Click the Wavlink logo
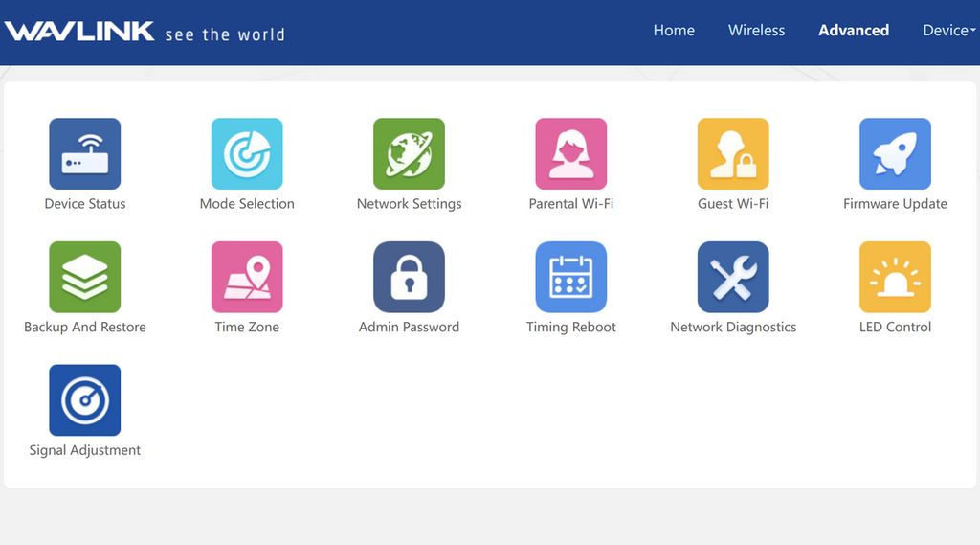Screen dimensions: 980x545 click(80, 32)
